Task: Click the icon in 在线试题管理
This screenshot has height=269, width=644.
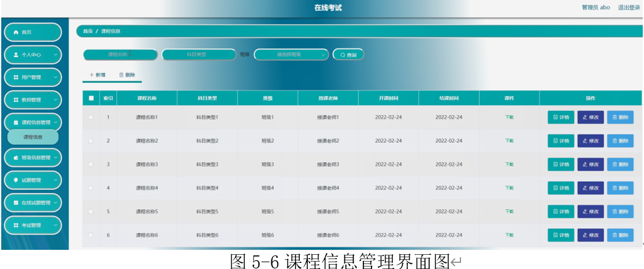Action: point(16,202)
